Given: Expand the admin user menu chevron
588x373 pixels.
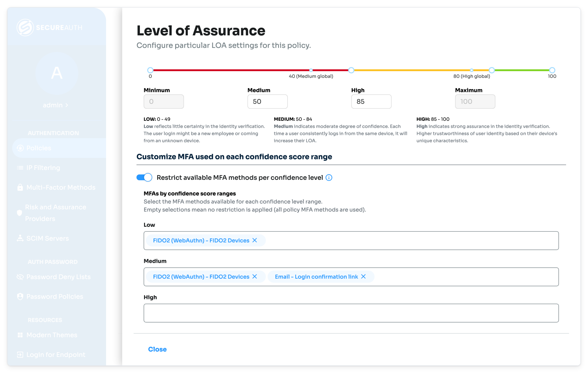Looking at the screenshot, I should pos(67,105).
